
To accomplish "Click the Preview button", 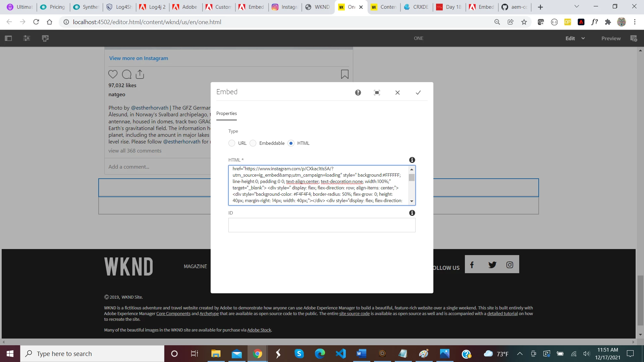I will click(x=611, y=38).
